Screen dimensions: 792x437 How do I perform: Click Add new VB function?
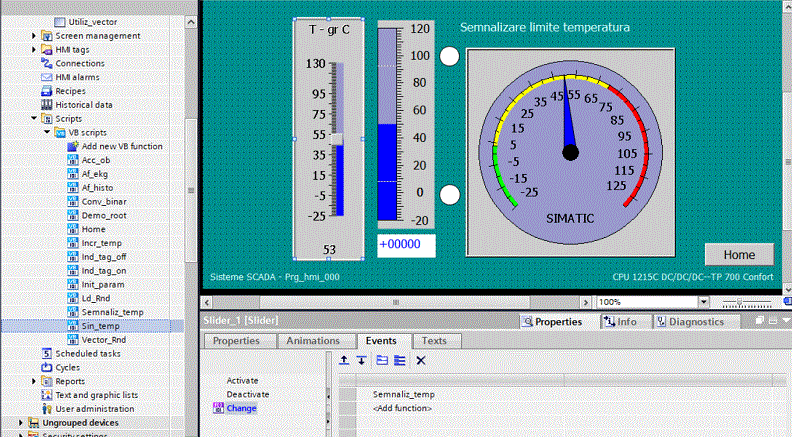click(x=121, y=146)
